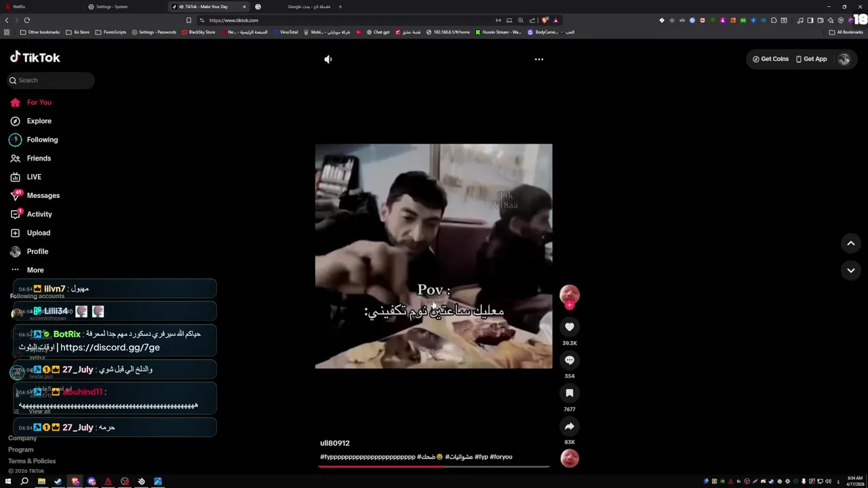Switch to the Settings - System tab
Screen dimensions: 868x488
click(125, 7)
